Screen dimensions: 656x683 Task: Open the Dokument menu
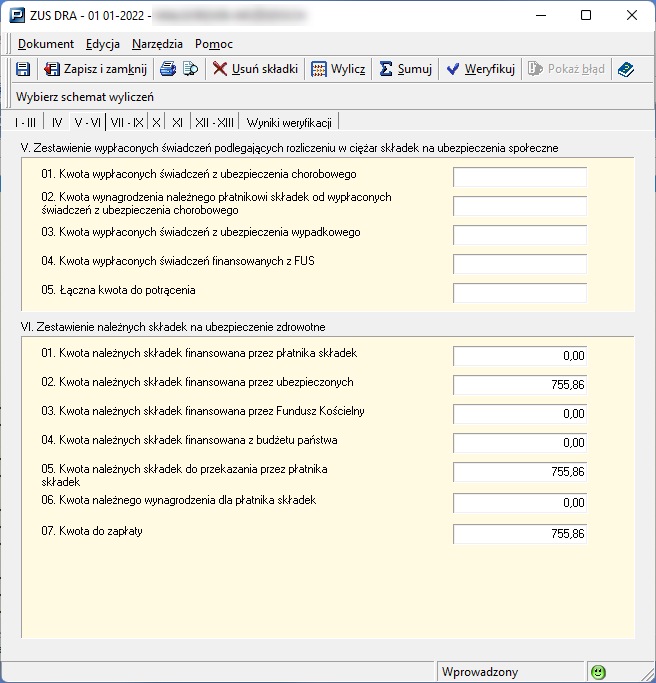coord(46,44)
